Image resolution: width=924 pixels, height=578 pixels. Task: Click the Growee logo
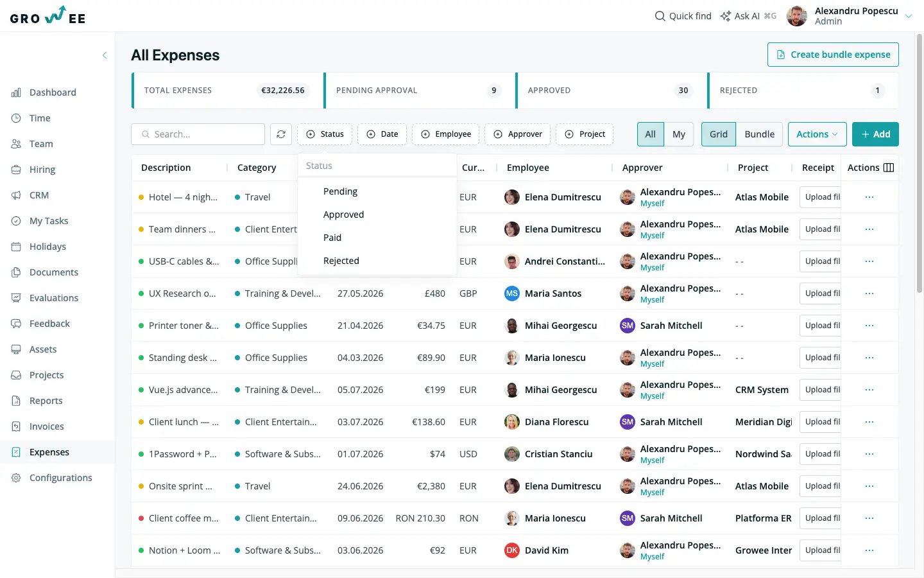click(48, 15)
